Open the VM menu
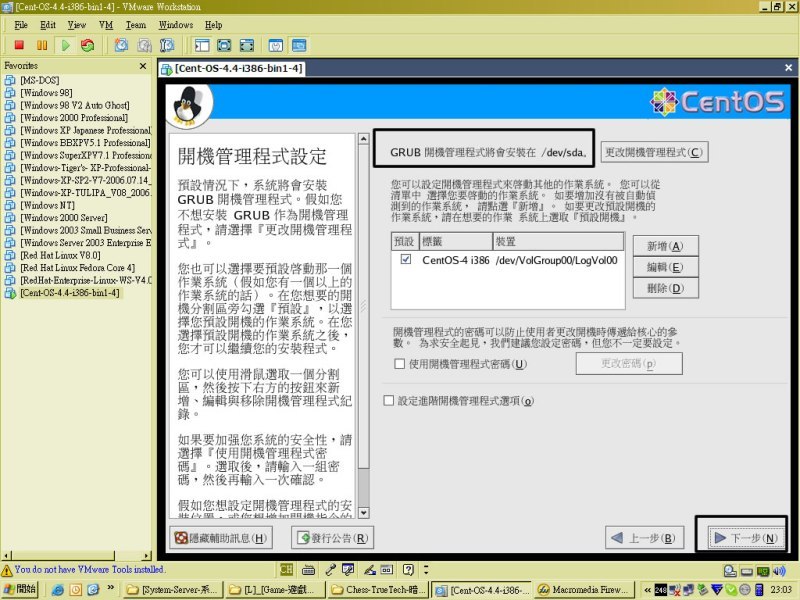 click(x=106, y=25)
